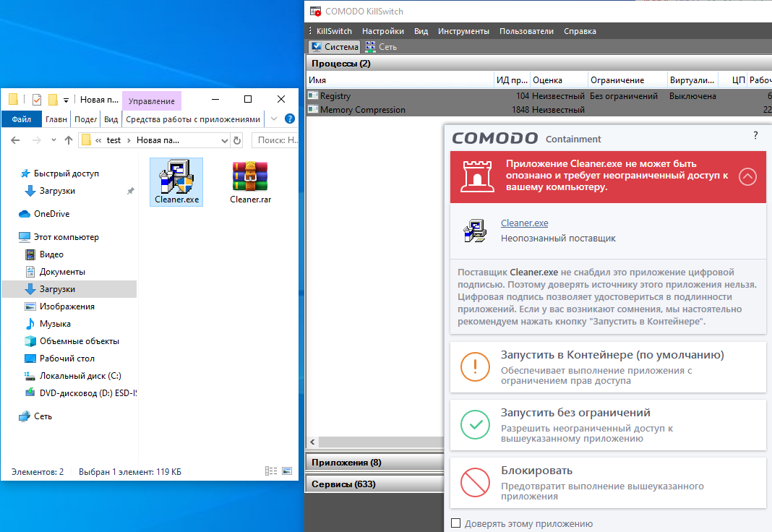The image size is (772, 532).
Task: Open the Управление ribbon tab
Action: pos(152,101)
